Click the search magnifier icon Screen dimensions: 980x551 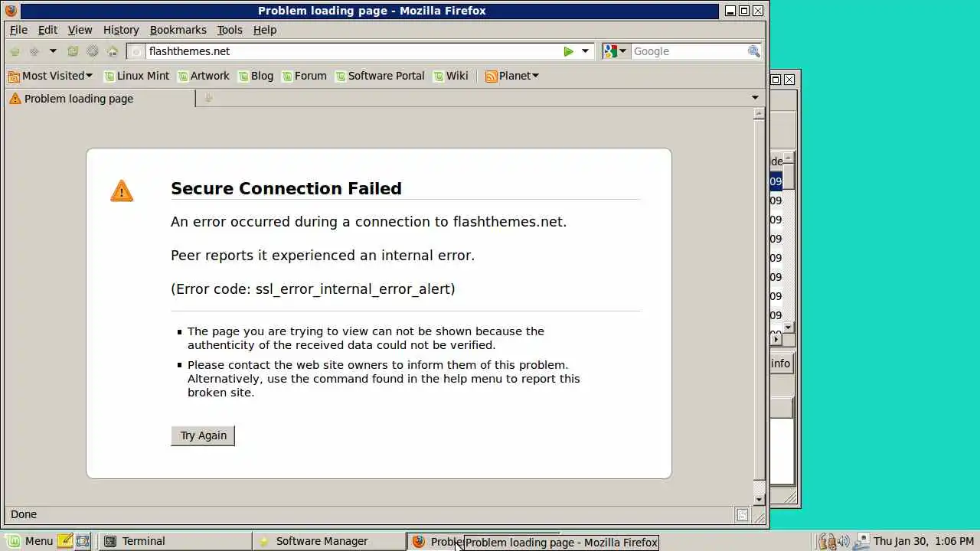coord(754,51)
